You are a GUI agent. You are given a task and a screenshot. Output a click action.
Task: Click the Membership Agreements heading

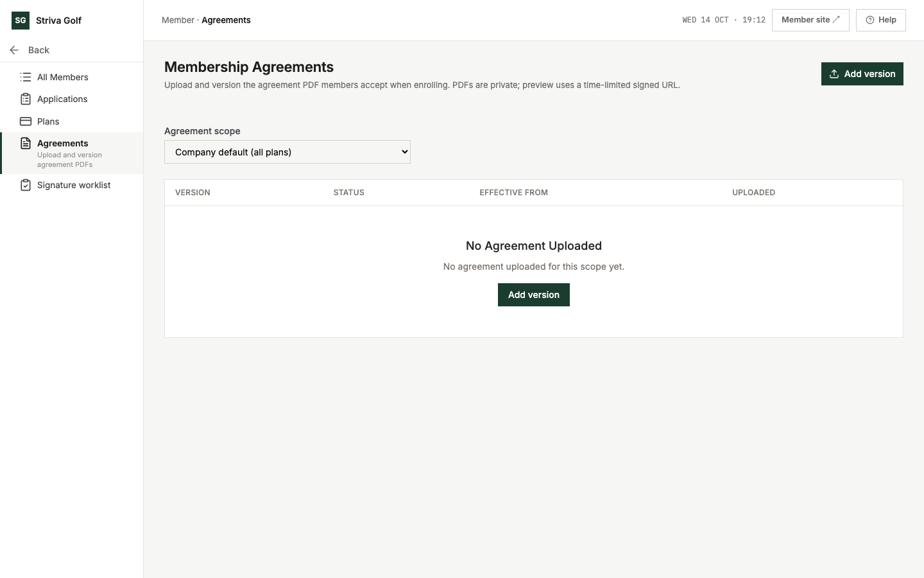(249, 67)
